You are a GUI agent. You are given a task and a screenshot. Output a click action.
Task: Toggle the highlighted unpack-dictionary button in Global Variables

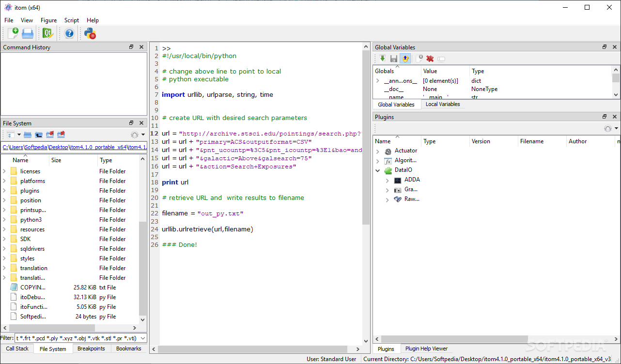pos(405,59)
